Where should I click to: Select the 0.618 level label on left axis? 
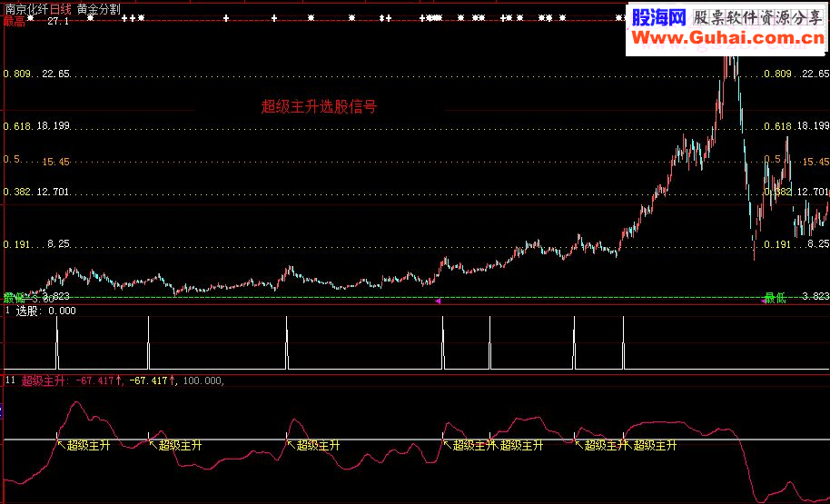pyautogui.click(x=17, y=126)
